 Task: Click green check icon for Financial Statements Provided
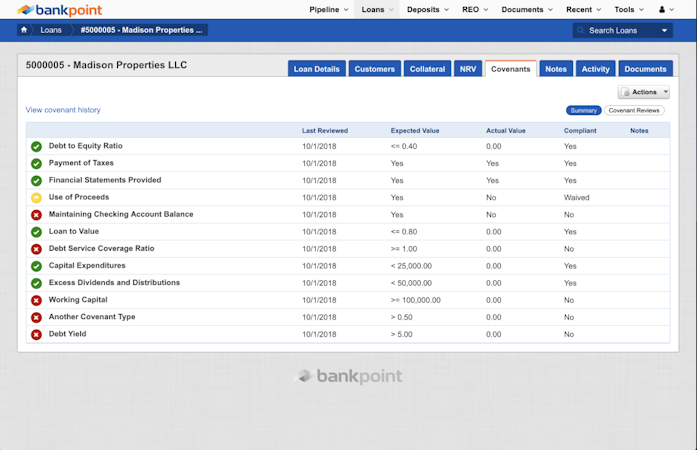[x=36, y=181]
